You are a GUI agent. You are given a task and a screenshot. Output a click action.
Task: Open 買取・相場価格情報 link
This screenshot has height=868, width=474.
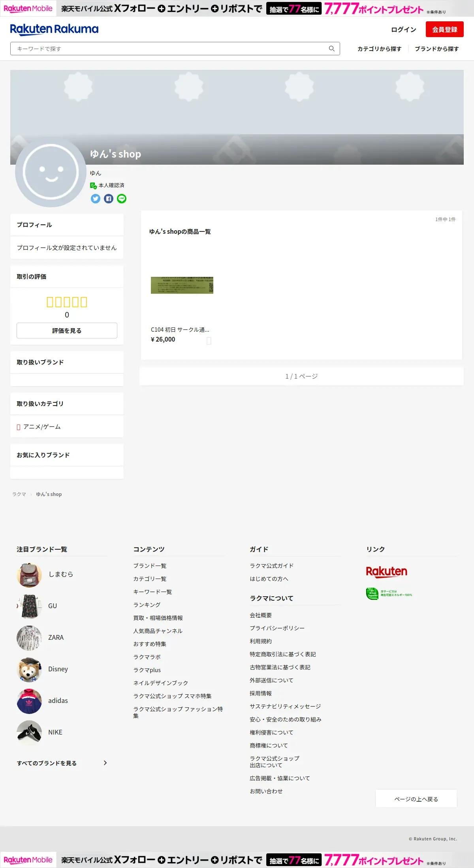(158, 618)
